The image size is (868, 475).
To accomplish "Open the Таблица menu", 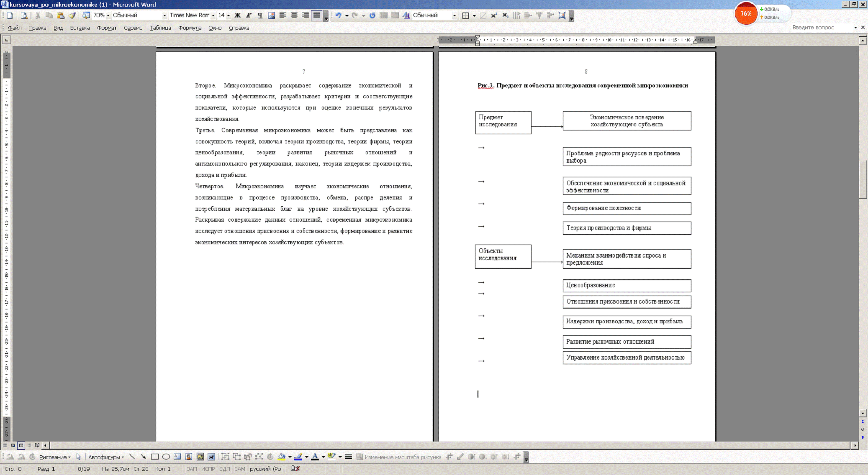I will point(160,28).
